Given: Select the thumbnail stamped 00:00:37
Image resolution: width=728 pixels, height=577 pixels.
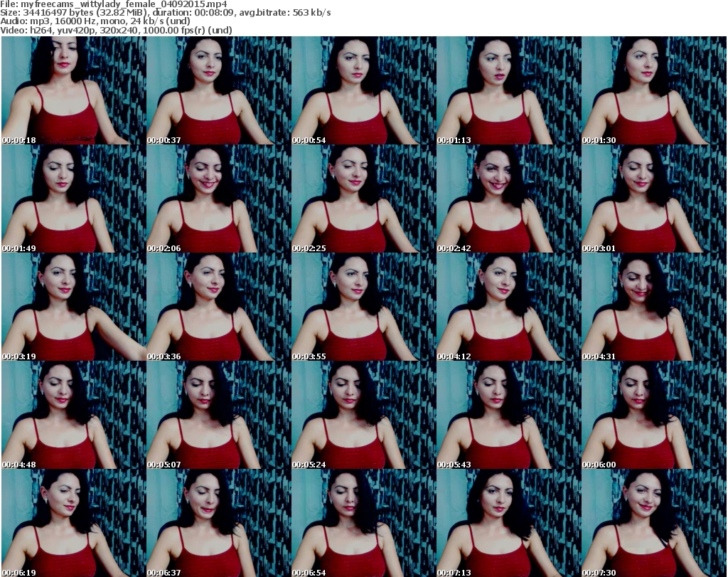Looking at the screenshot, I should (x=219, y=90).
